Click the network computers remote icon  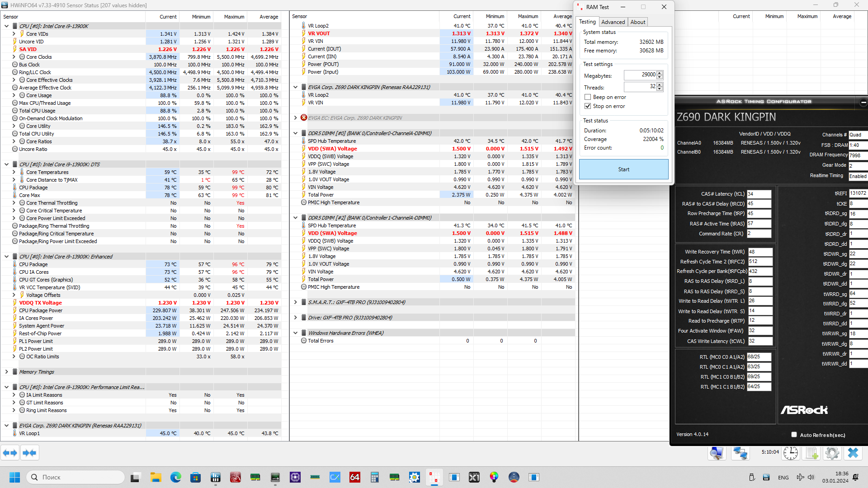click(x=740, y=453)
